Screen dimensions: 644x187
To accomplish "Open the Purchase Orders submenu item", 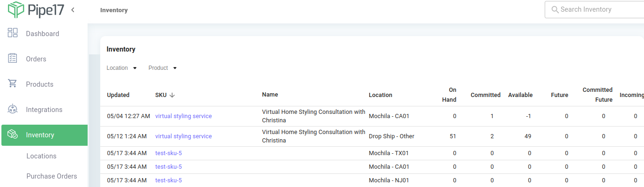I will (x=52, y=176).
